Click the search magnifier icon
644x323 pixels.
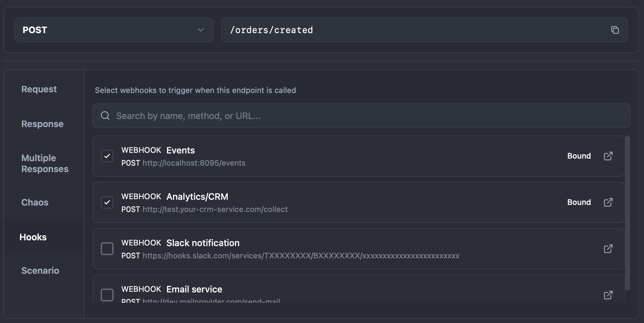[105, 115]
